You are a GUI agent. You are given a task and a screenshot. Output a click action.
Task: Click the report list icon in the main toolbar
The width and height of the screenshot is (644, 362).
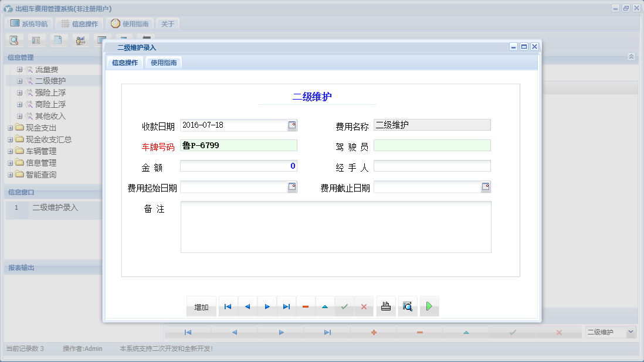tap(36, 40)
